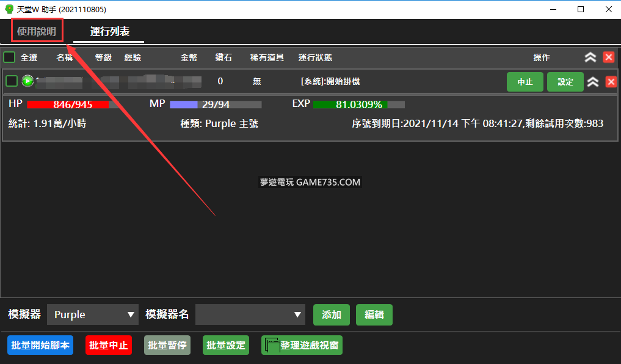Maximize the 天堂W 助手 window
The image size is (621, 364).
pos(581,9)
